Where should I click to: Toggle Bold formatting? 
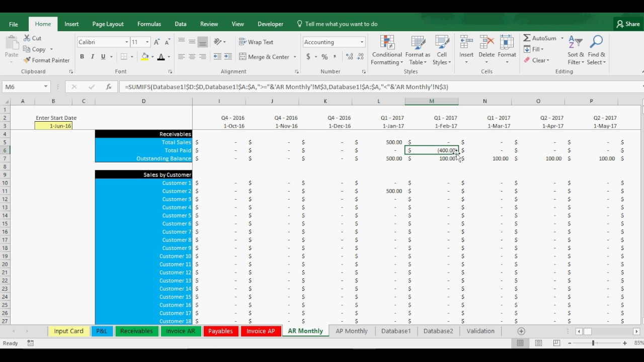[x=82, y=57]
